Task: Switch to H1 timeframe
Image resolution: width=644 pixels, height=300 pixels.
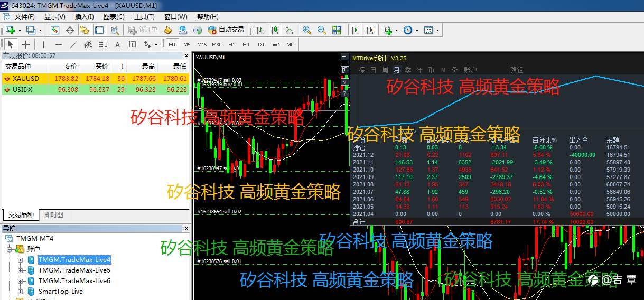Action: [231, 44]
